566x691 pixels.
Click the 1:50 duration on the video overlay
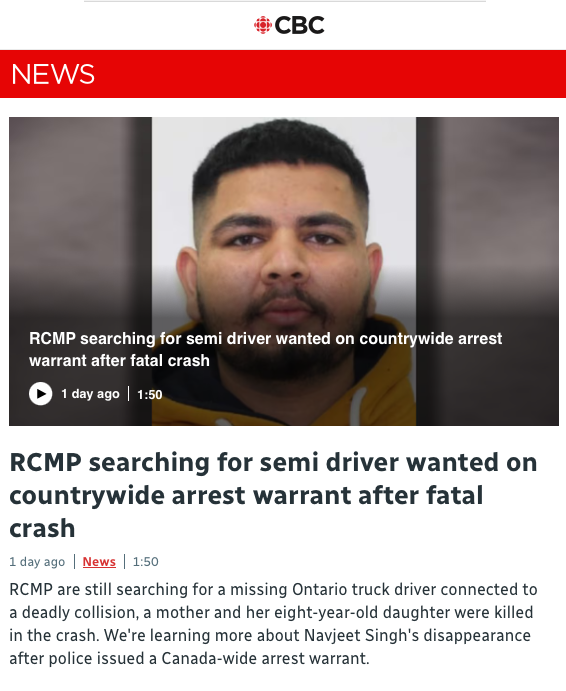coord(150,394)
